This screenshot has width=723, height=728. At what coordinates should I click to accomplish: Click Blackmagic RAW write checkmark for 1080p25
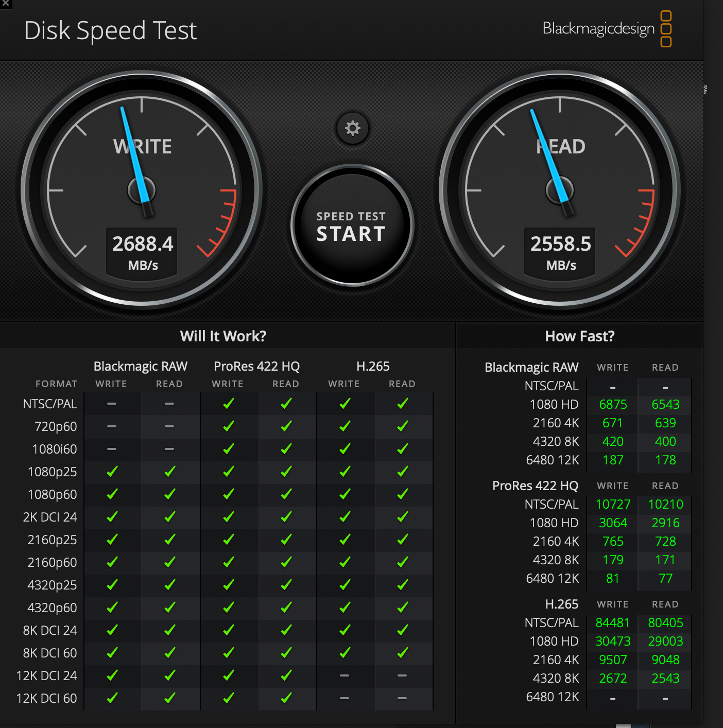112,471
